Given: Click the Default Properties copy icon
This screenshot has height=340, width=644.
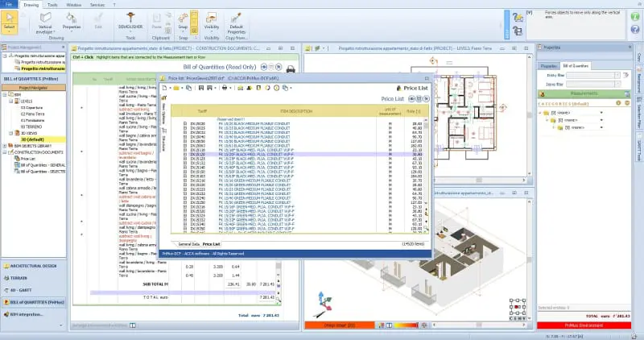Looking at the screenshot, I should [236, 19].
